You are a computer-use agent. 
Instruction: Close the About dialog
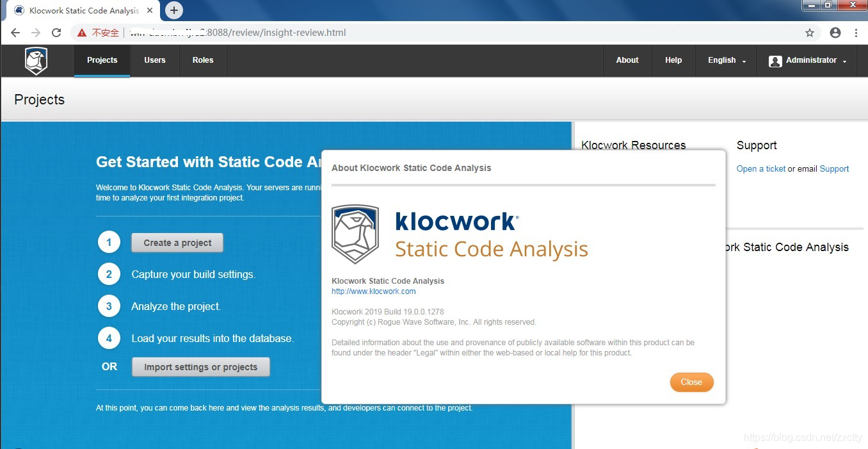pos(691,382)
